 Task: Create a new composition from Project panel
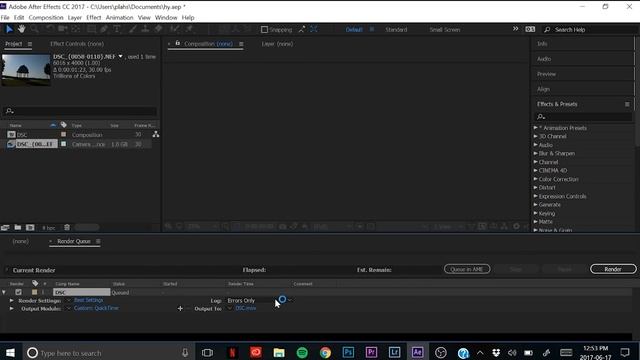(30, 227)
